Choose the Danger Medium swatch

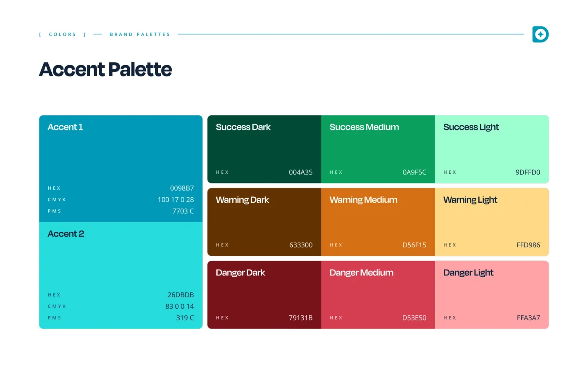(378, 295)
